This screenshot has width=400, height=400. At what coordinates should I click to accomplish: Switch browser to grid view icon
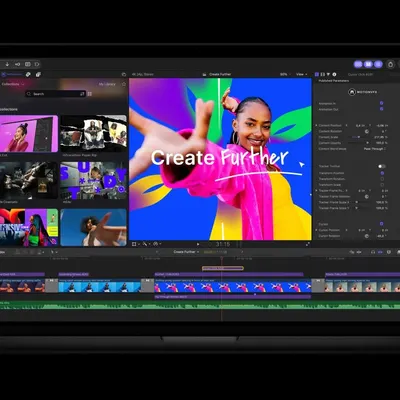point(90,94)
